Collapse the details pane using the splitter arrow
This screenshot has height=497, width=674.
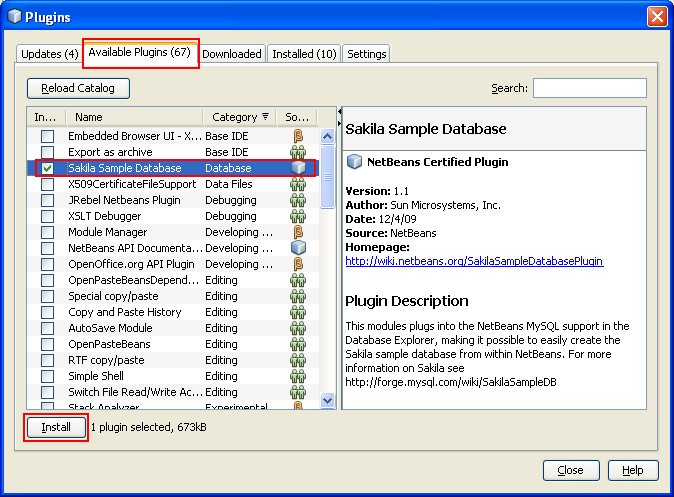click(339, 111)
